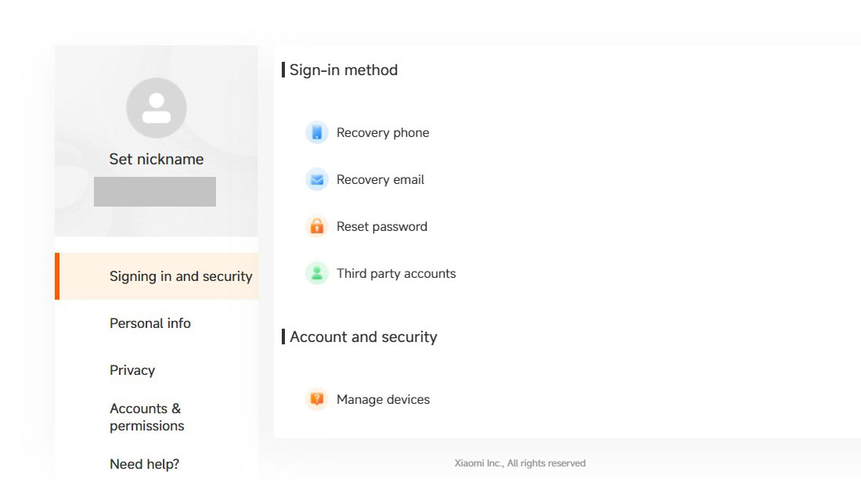
Task: Click the orange Reset password lock icon
Action: click(x=316, y=226)
